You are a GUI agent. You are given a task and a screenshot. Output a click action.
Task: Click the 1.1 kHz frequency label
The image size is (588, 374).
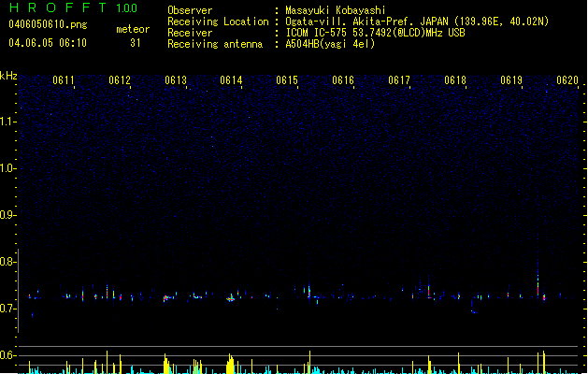pos(7,122)
